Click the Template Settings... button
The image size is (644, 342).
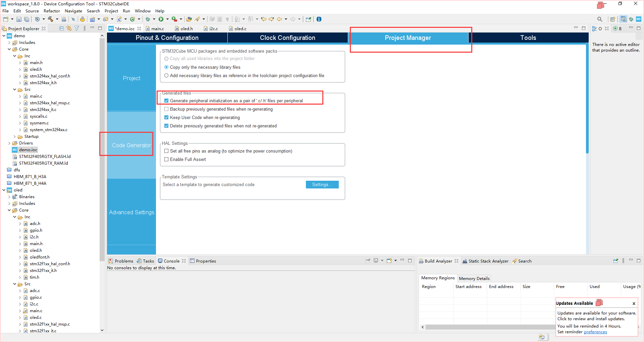[322, 184]
